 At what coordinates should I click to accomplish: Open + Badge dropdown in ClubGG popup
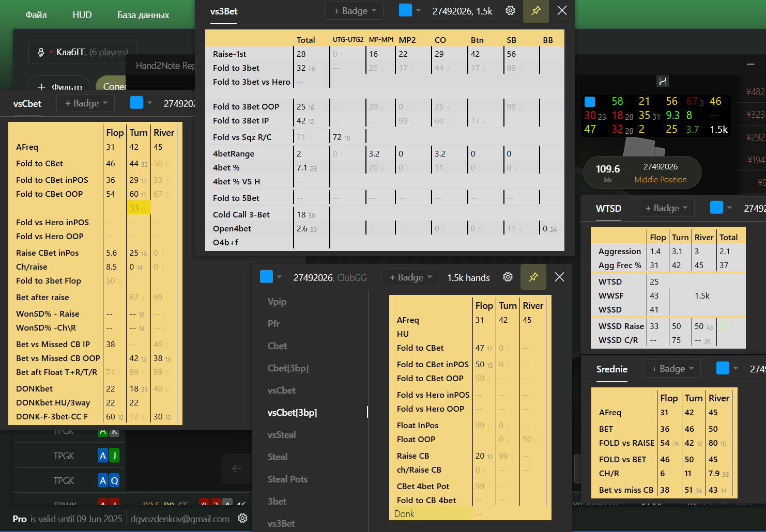[410, 277]
